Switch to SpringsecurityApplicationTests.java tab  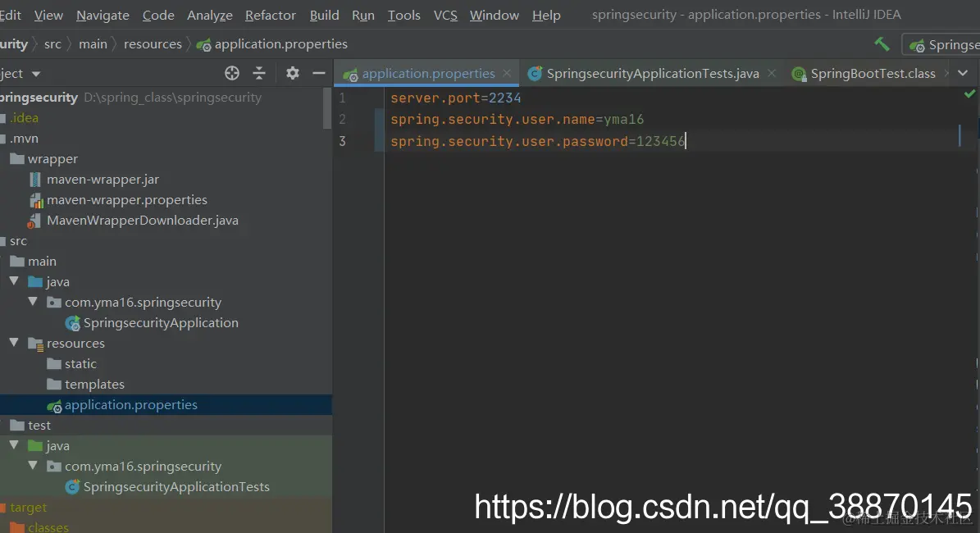click(x=652, y=73)
